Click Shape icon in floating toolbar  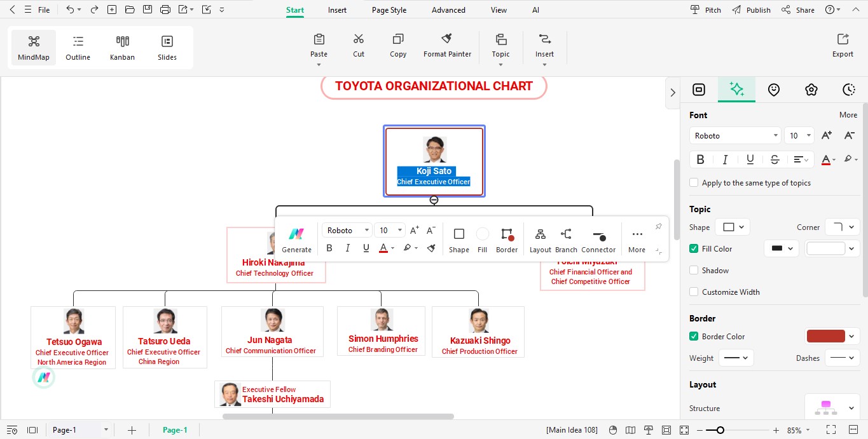click(459, 234)
